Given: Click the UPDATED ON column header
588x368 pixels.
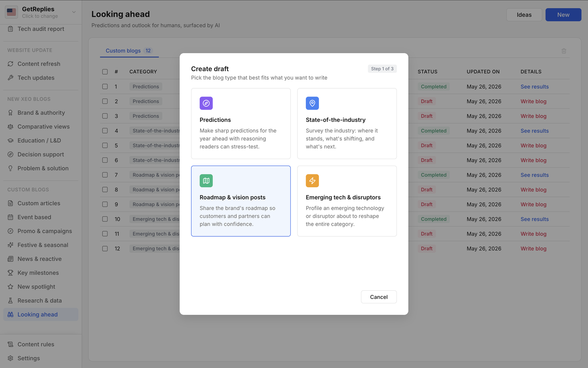Looking at the screenshot, I should 483,72.
